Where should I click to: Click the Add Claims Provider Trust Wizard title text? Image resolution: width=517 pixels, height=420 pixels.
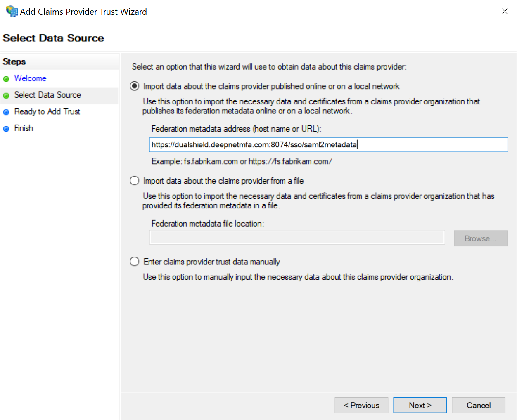83,12
